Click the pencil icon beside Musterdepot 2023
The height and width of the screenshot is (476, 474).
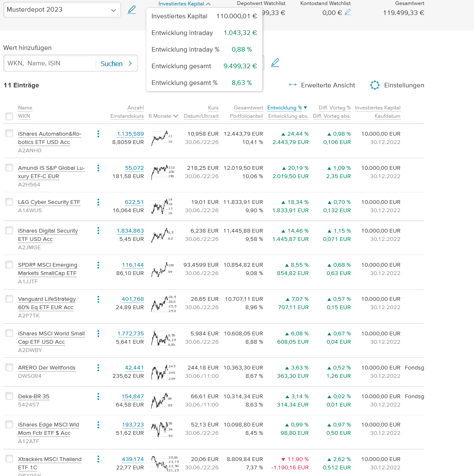[132, 10]
